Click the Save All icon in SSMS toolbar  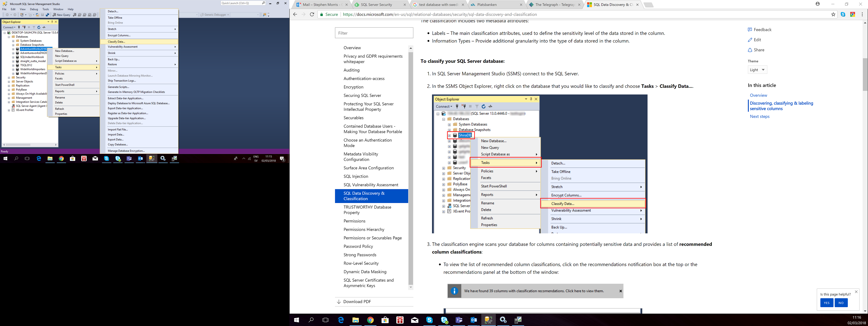[x=47, y=15]
